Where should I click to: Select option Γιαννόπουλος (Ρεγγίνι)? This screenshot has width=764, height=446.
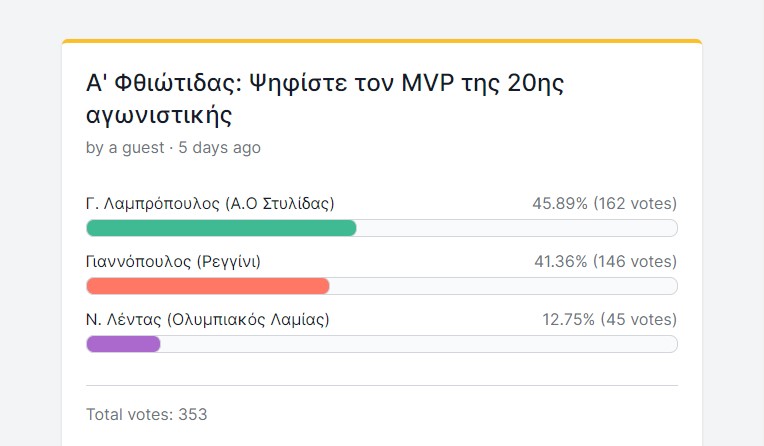click(173, 262)
